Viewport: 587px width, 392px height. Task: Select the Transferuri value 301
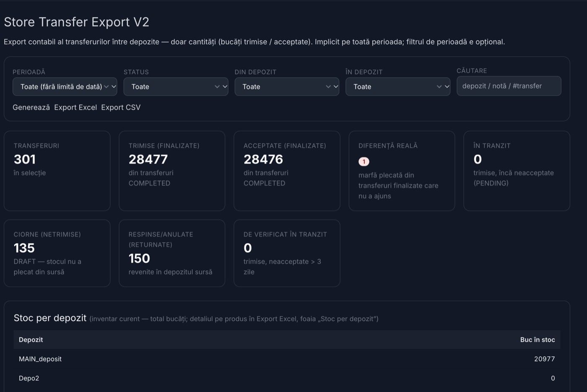pyautogui.click(x=25, y=159)
